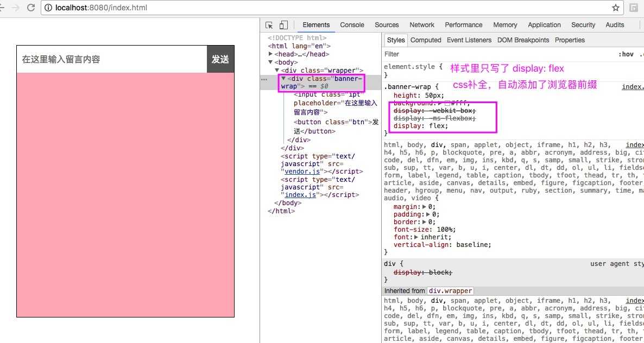Click the struck-out -ms-flexbox declaration
The height and width of the screenshot is (343, 644).
[435, 118]
